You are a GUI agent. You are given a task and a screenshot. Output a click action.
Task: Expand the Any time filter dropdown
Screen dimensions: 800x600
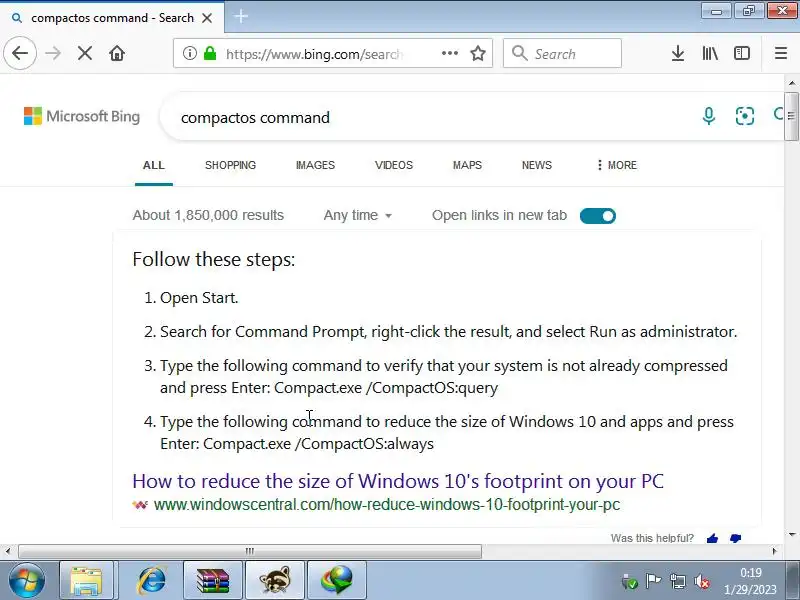[358, 215]
